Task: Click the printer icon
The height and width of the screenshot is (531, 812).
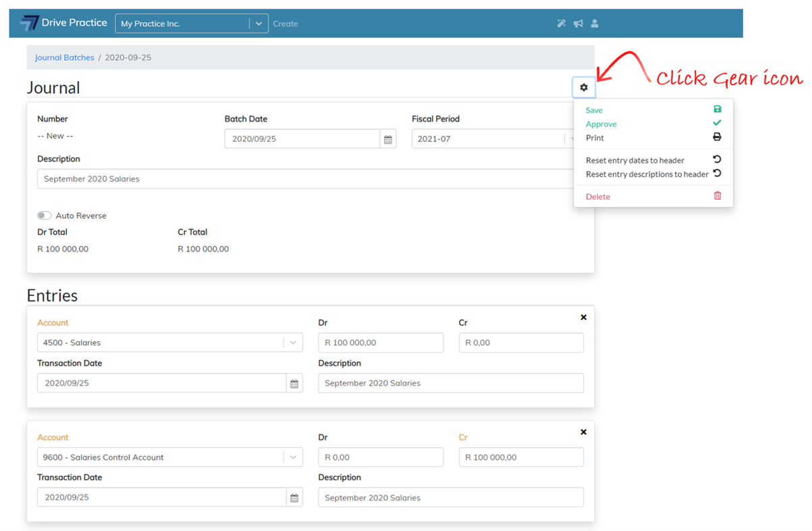Action: pos(718,137)
